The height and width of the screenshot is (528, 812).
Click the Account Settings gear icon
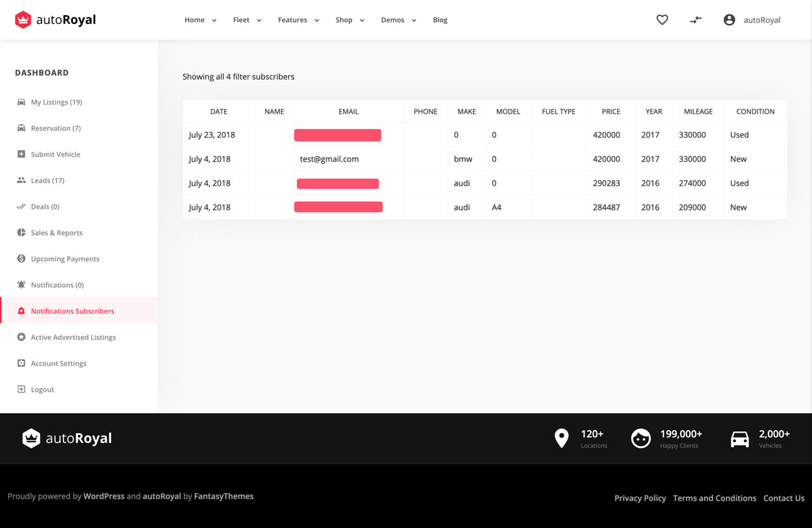coord(21,363)
